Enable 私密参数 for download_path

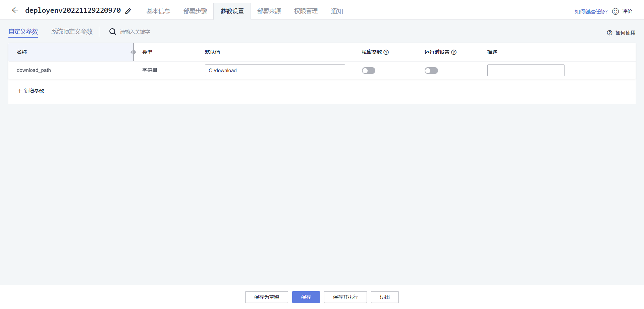click(x=368, y=71)
